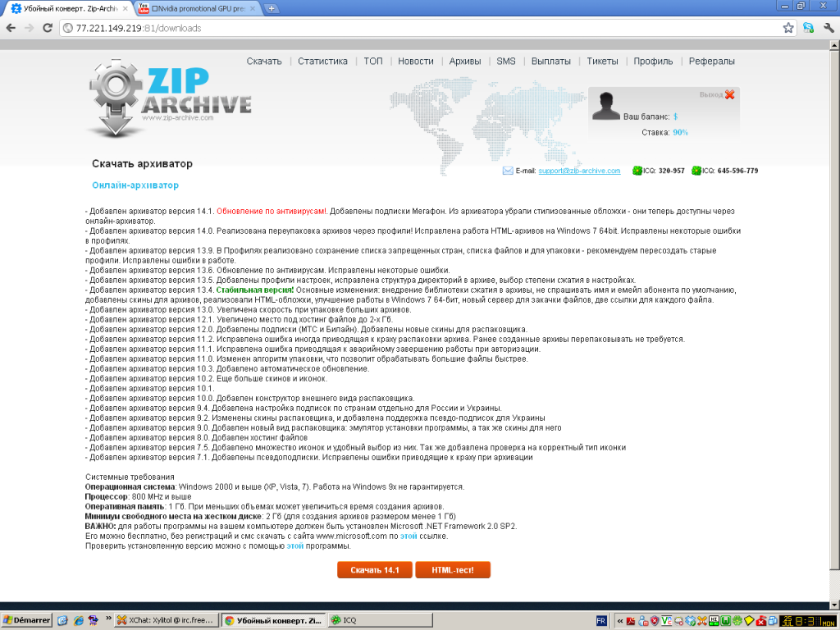Click the first этой link for .NET download
Screen dimensions: 840x630
click(x=409, y=536)
